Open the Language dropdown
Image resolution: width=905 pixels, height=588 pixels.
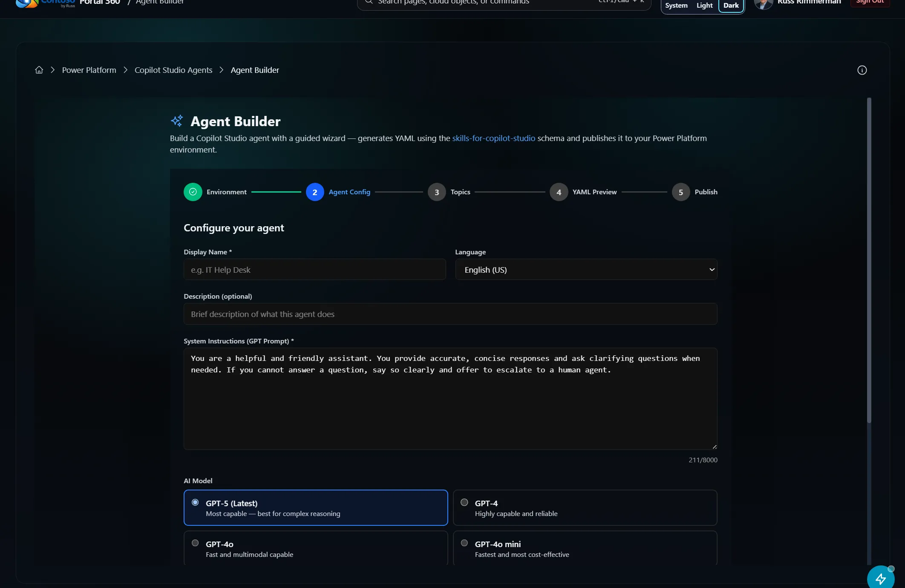pyautogui.click(x=586, y=269)
